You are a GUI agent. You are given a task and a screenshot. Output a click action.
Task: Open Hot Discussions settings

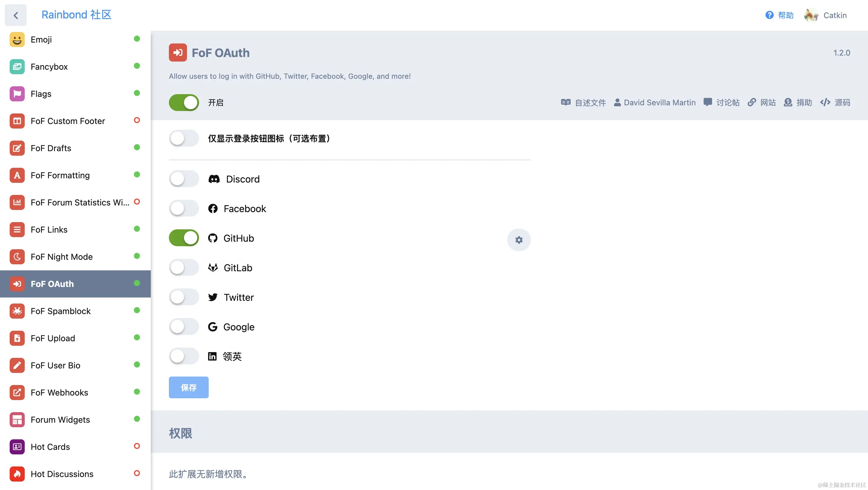tap(75, 474)
